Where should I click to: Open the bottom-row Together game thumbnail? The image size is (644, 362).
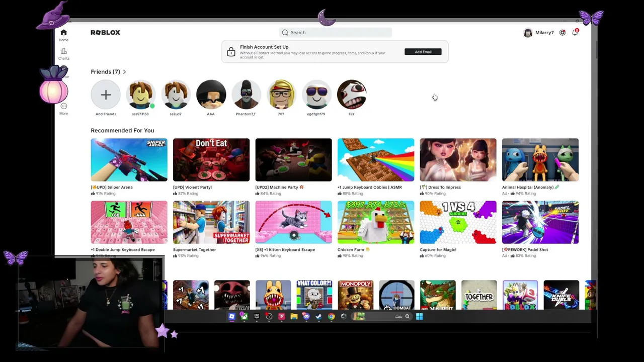pos(479,295)
